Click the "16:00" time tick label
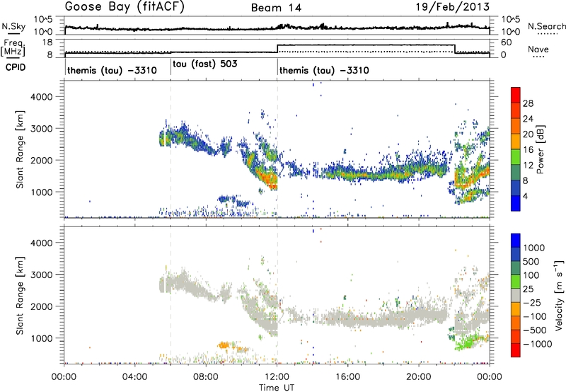This screenshot has width=566, height=392. click(347, 377)
